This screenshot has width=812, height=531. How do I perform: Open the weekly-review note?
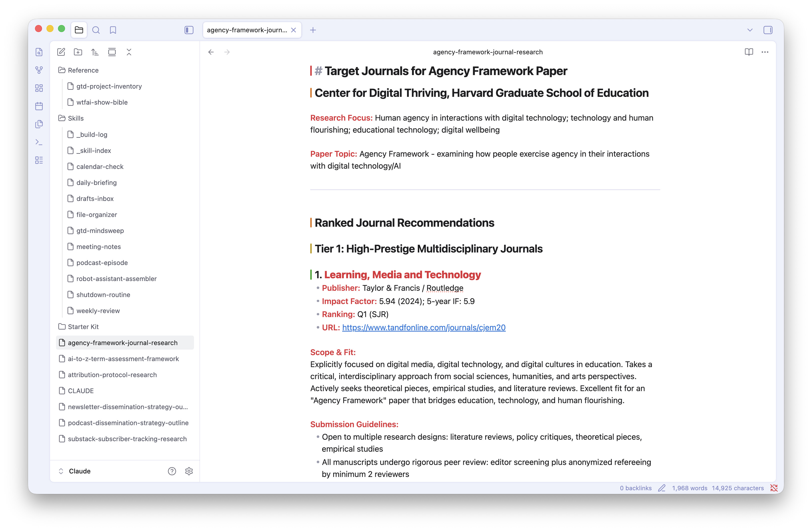point(98,311)
